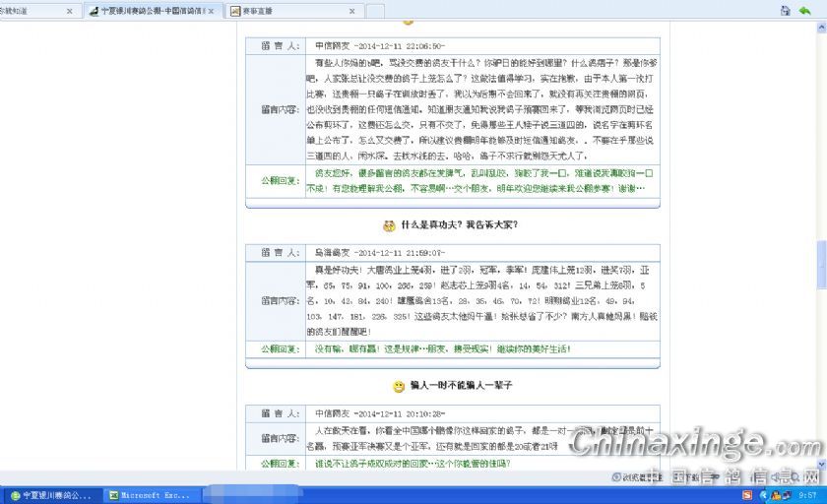Click the favicon of the 宁夏银川赛鸽公棚 tab
This screenshot has width=827, height=504.
[93, 12]
